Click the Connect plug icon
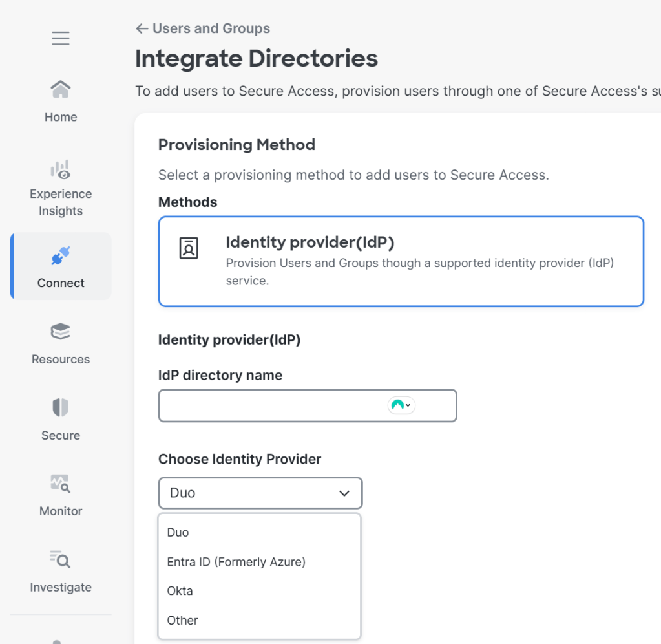This screenshot has width=661, height=644. click(61, 257)
